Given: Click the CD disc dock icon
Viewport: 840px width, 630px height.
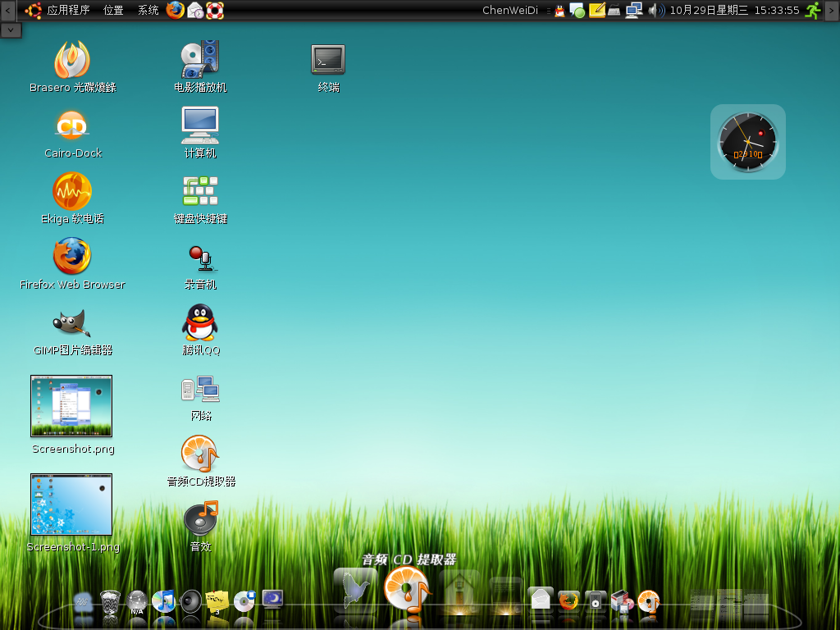Looking at the screenshot, I should click(x=244, y=601).
